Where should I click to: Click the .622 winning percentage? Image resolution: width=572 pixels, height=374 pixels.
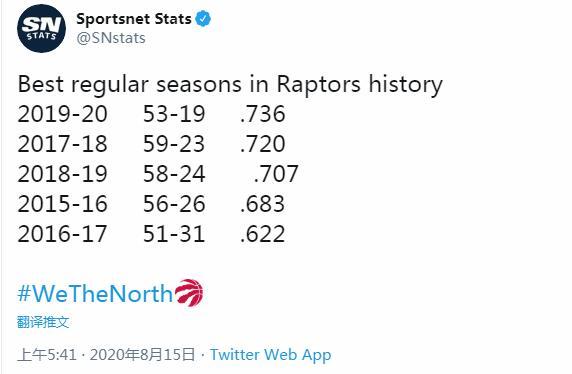click(x=262, y=234)
